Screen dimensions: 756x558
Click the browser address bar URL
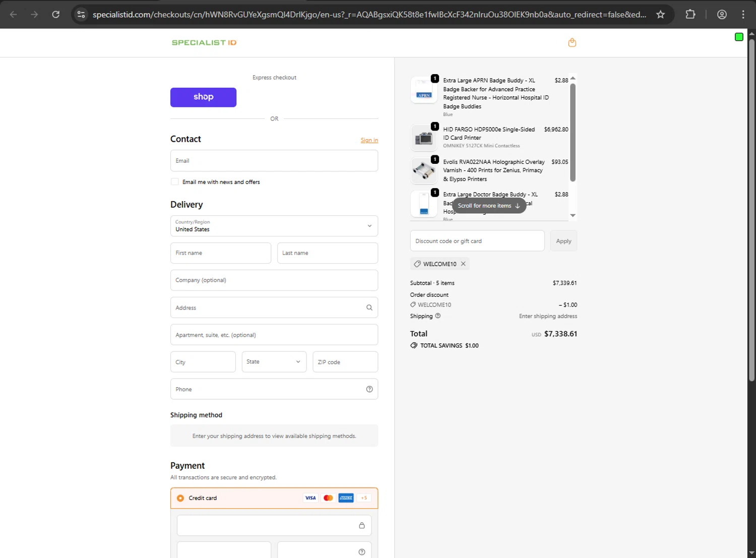369,15
